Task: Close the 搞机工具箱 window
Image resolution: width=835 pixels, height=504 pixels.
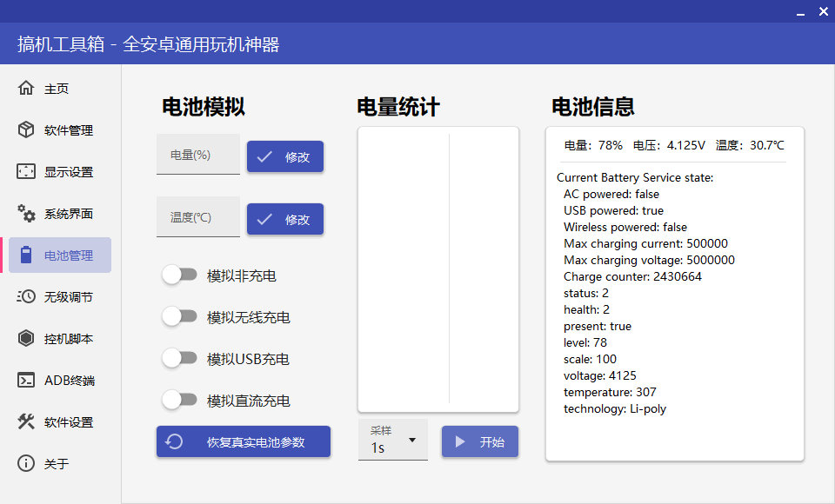Action: pyautogui.click(x=824, y=11)
